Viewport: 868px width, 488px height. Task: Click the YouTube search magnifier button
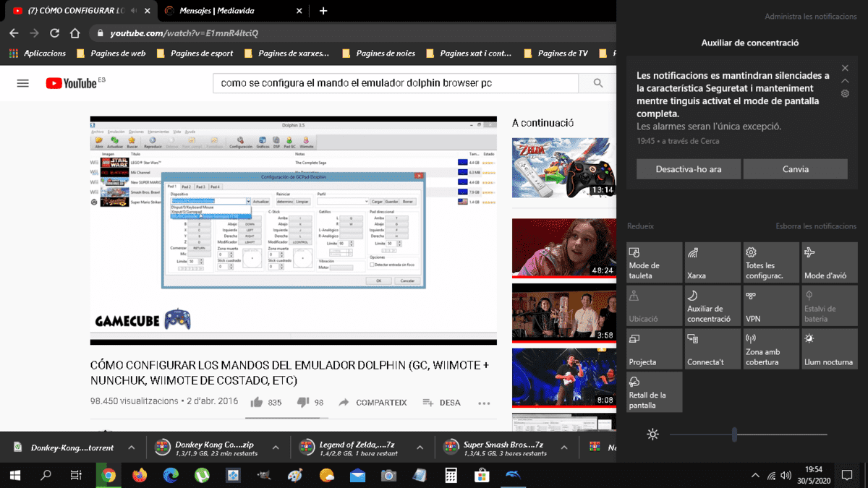click(598, 83)
